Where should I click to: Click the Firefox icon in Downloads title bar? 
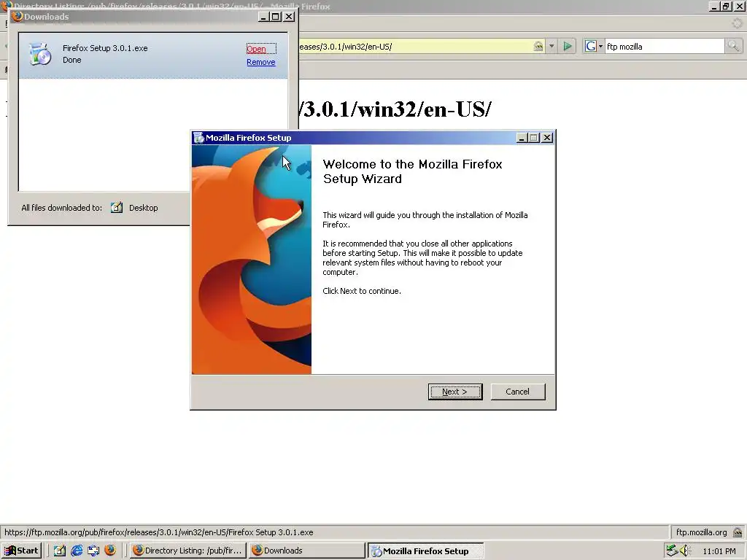tap(18, 16)
